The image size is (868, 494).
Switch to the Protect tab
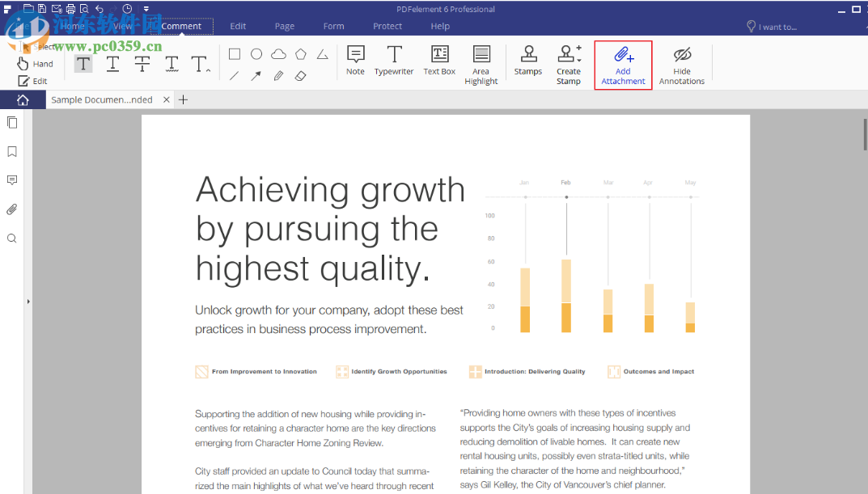pyautogui.click(x=387, y=26)
